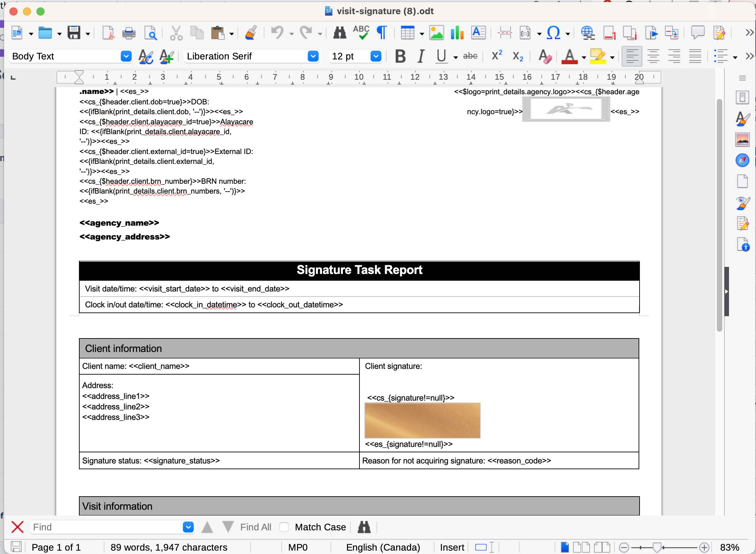Open Highlighting Color dropdown arrow
The height and width of the screenshot is (554, 756).
[612, 57]
